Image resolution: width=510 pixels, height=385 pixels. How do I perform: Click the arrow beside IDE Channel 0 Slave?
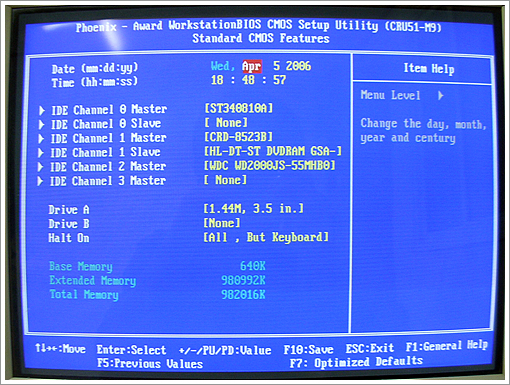pos(41,125)
